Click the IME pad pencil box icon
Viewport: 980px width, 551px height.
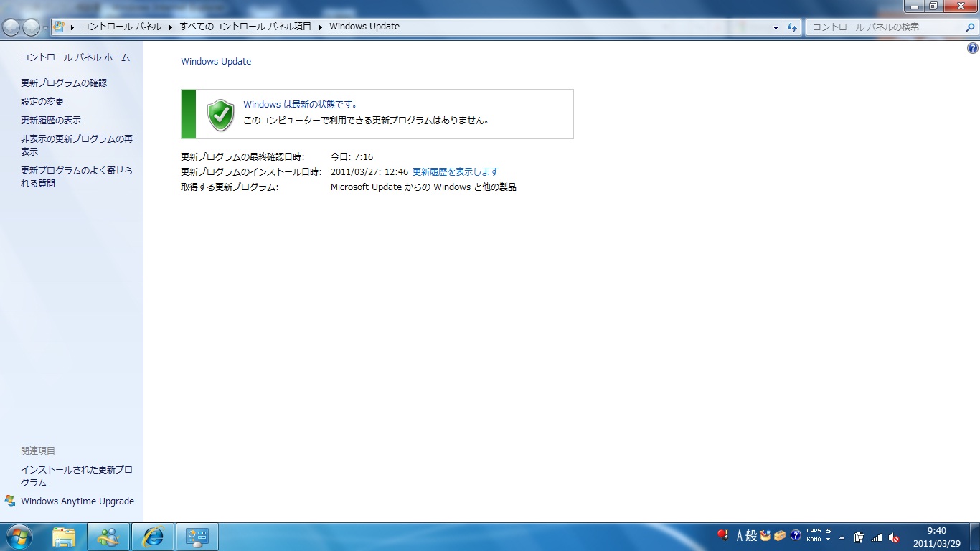[x=765, y=535]
